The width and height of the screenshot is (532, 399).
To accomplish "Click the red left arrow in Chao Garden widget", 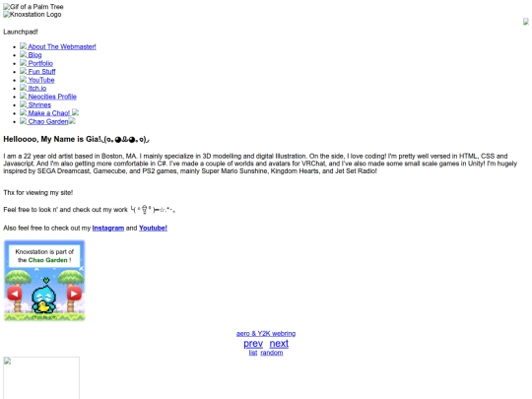I will click(x=15, y=294).
